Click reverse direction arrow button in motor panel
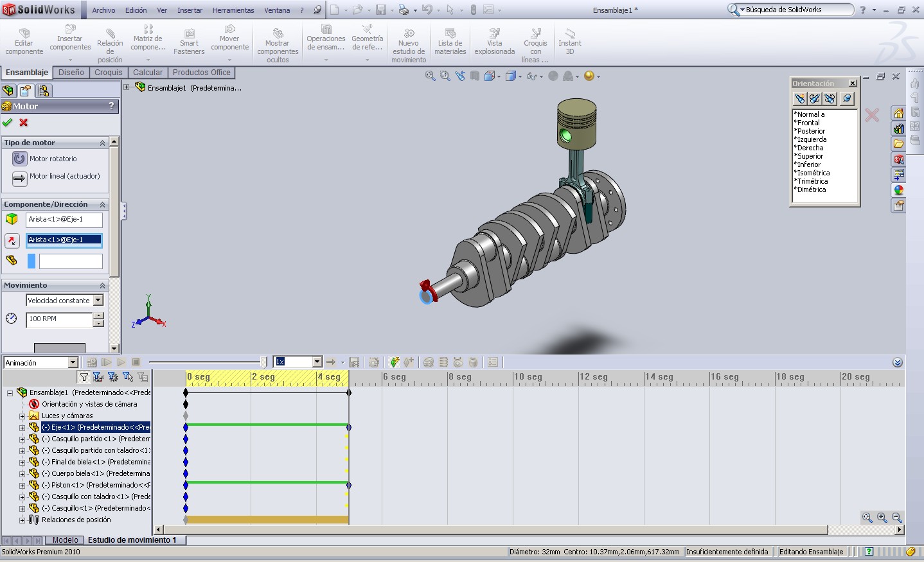 [x=12, y=240]
